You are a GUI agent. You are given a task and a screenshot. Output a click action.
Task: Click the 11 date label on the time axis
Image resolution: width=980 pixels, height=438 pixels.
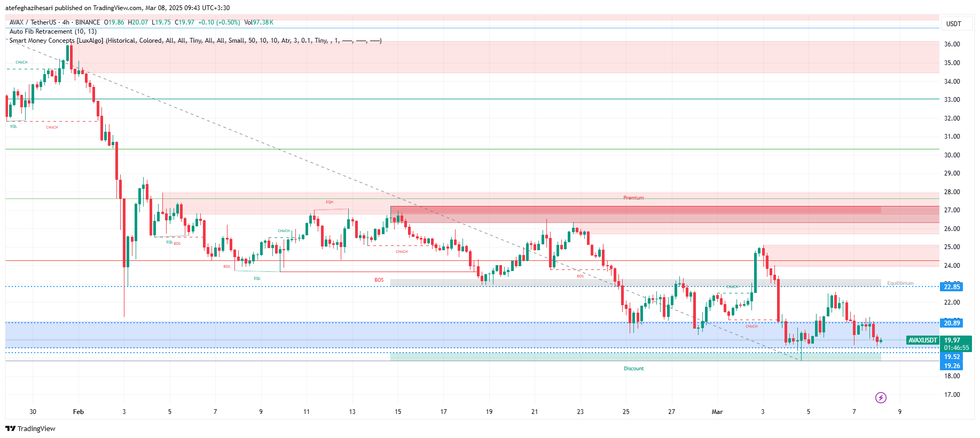click(x=307, y=412)
